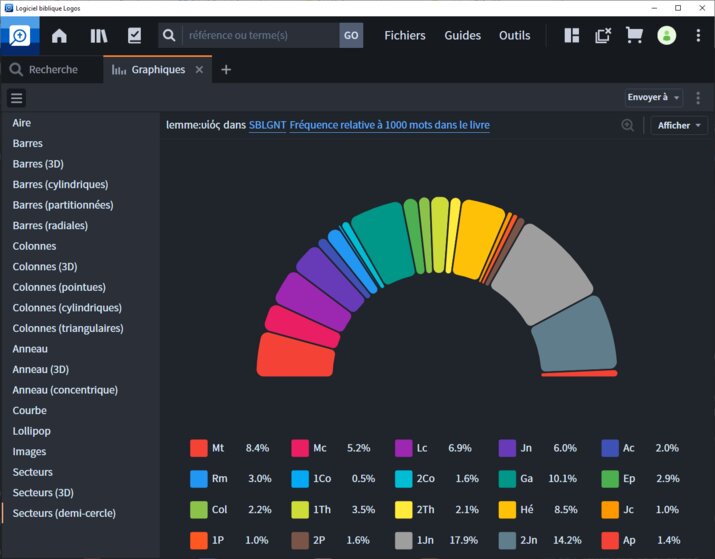Open the Afficher dropdown
This screenshot has width=715, height=559.
tap(679, 125)
